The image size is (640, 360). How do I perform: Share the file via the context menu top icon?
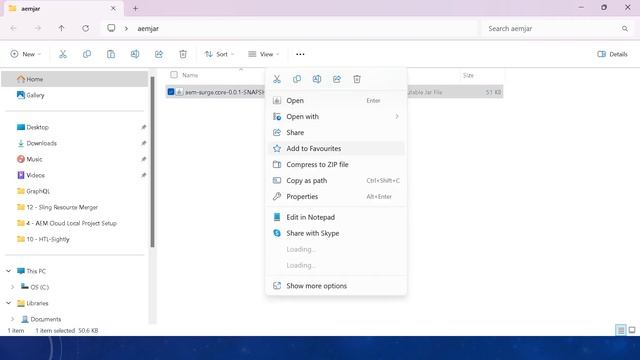tap(337, 79)
